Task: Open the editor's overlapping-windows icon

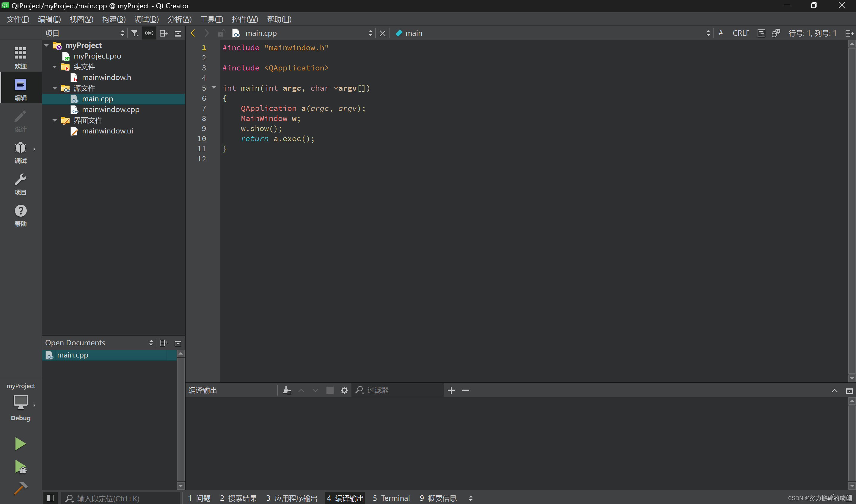Action: pos(775,33)
